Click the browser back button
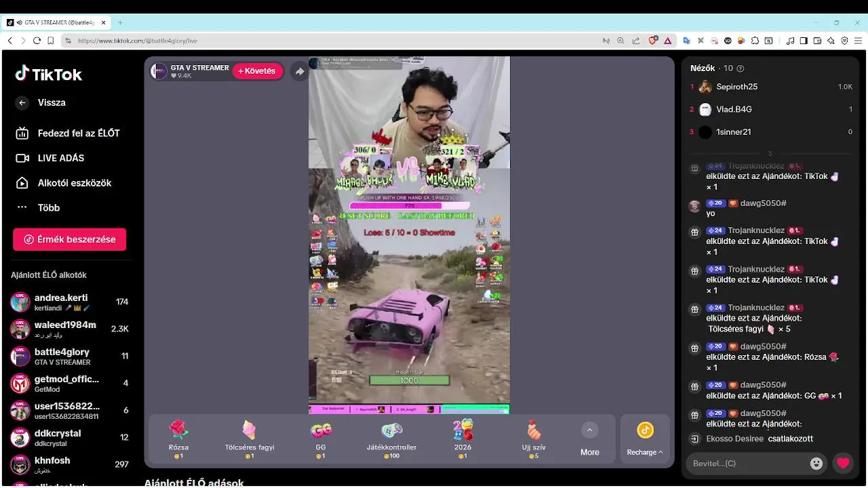 coord(9,41)
